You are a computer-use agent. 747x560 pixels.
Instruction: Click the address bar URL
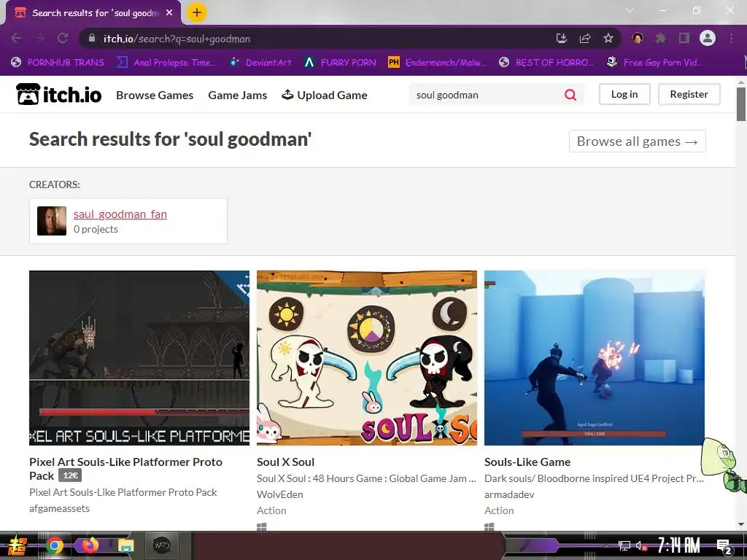(177, 39)
